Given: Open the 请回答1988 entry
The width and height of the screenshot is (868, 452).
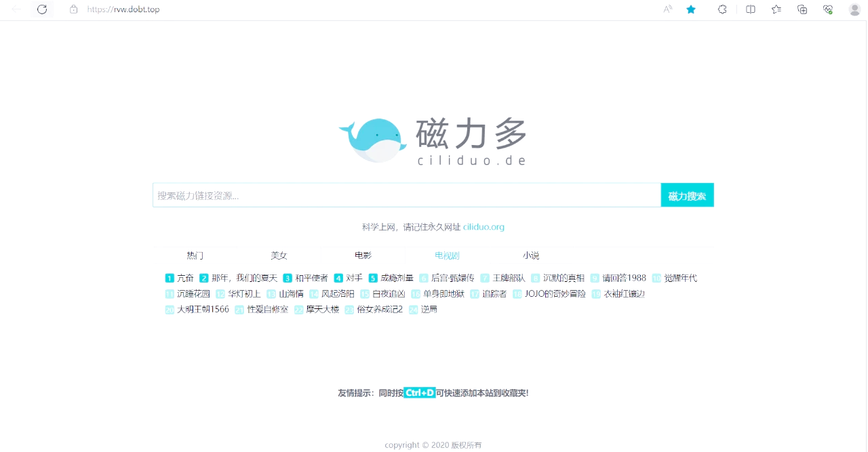Looking at the screenshot, I should pos(624,278).
